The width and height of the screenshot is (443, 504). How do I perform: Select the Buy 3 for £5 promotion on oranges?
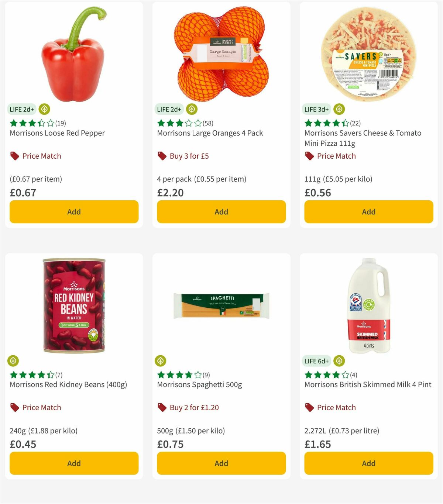click(188, 156)
